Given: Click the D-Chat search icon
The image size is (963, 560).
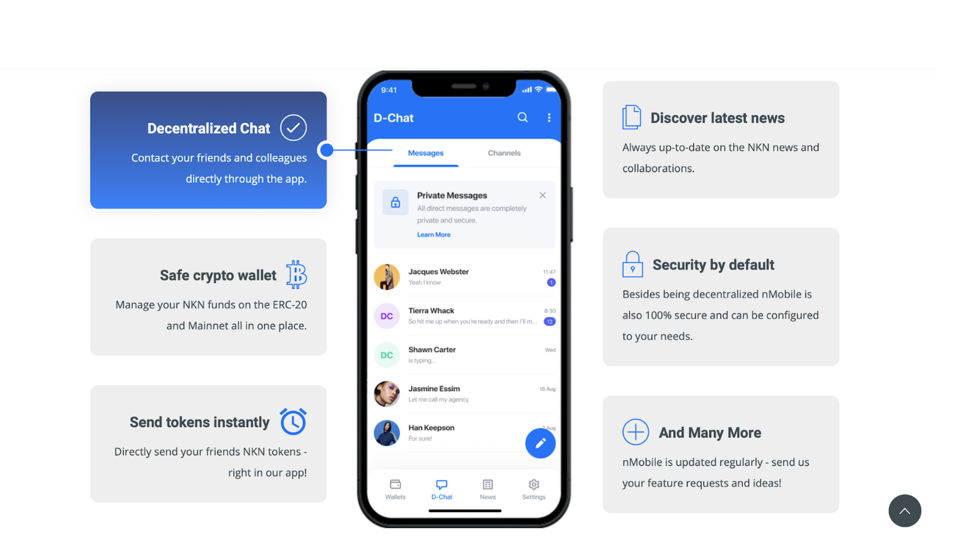Looking at the screenshot, I should (522, 118).
